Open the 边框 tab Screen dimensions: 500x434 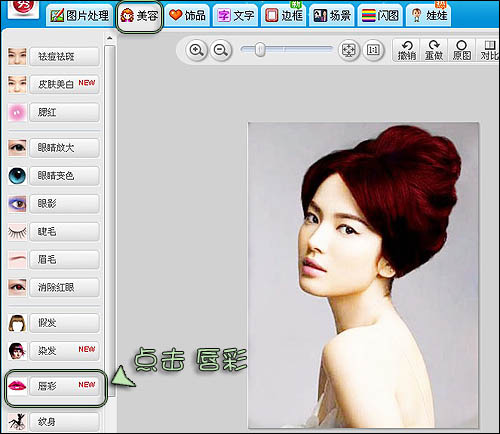284,15
